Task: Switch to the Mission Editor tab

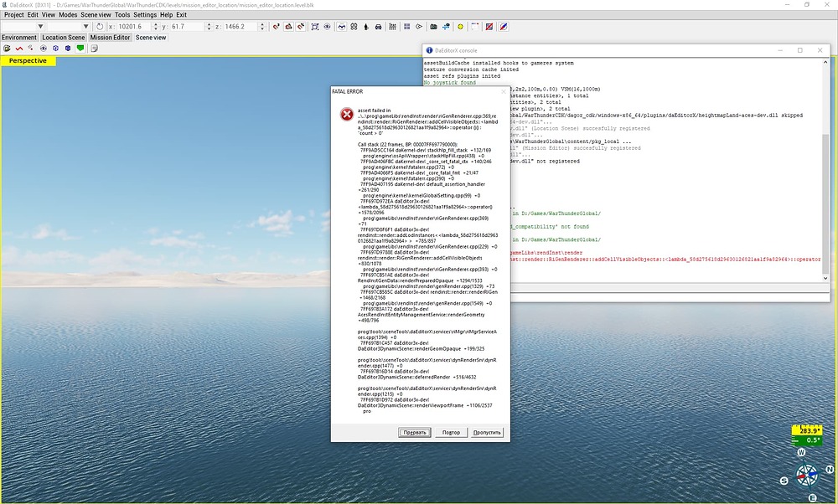Action: pyautogui.click(x=111, y=38)
